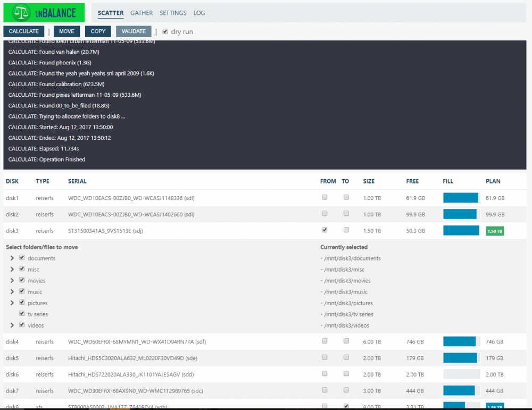Click the /mnt/disk3/movies selected path
The image size is (532, 410).
[346, 280]
